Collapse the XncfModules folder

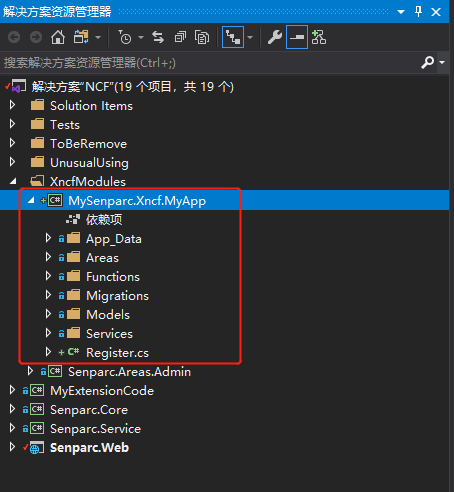coord(13,181)
